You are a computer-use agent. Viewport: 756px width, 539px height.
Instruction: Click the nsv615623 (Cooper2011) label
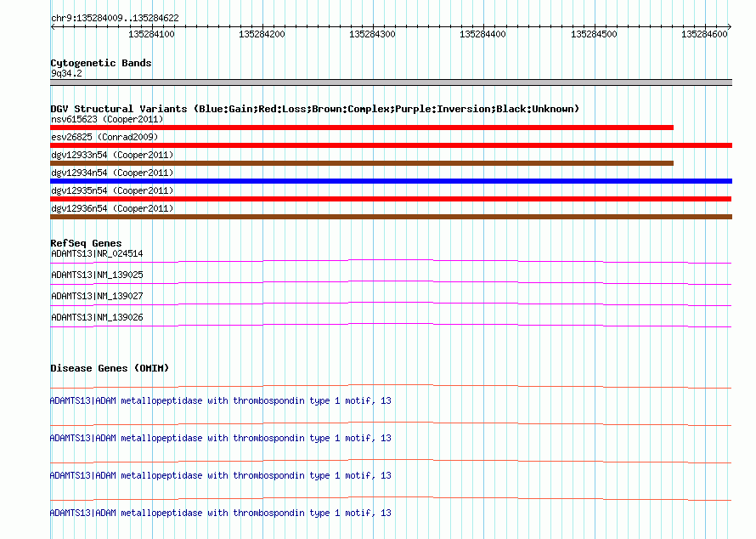click(x=107, y=119)
